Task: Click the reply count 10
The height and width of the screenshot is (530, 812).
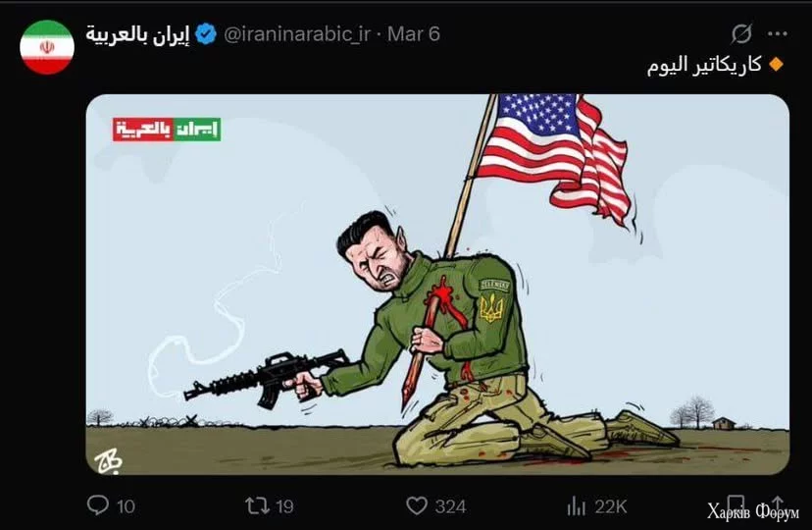Action: pyautogui.click(x=126, y=506)
